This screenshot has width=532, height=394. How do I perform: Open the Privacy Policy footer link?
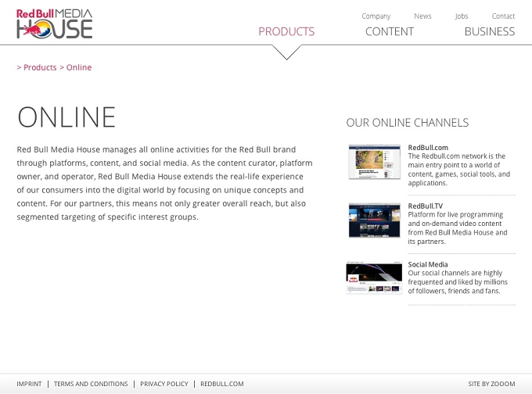click(x=164, y=384)
